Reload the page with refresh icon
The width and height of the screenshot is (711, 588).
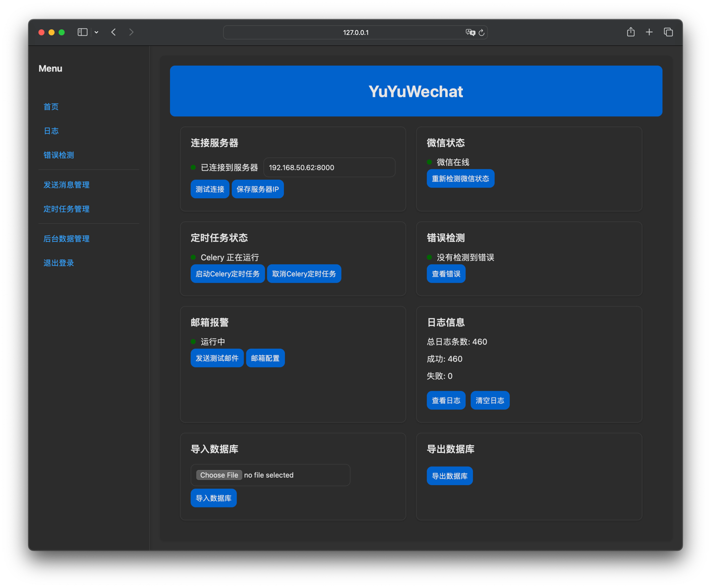tap(482, 32)
